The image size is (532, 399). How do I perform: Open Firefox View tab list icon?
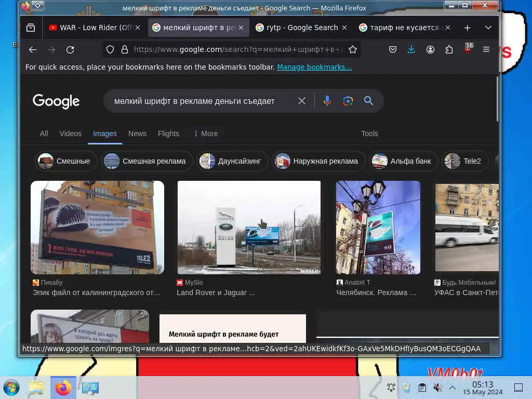[31, 28]
